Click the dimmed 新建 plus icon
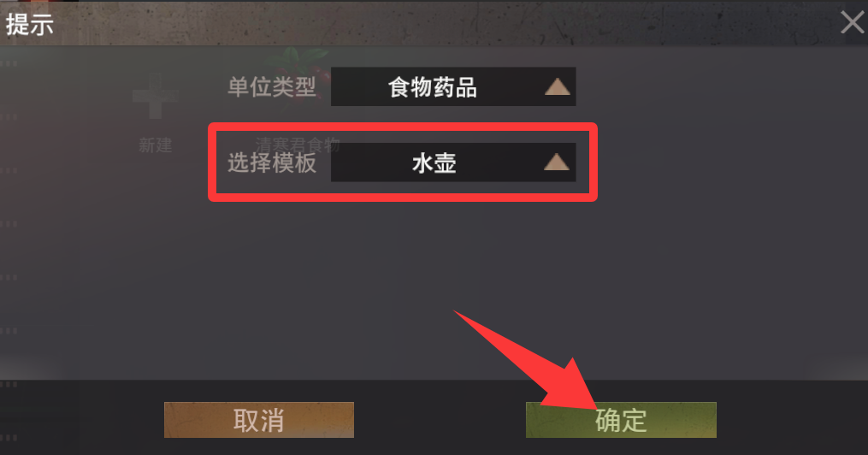868x455 pixels. point(155,97)
